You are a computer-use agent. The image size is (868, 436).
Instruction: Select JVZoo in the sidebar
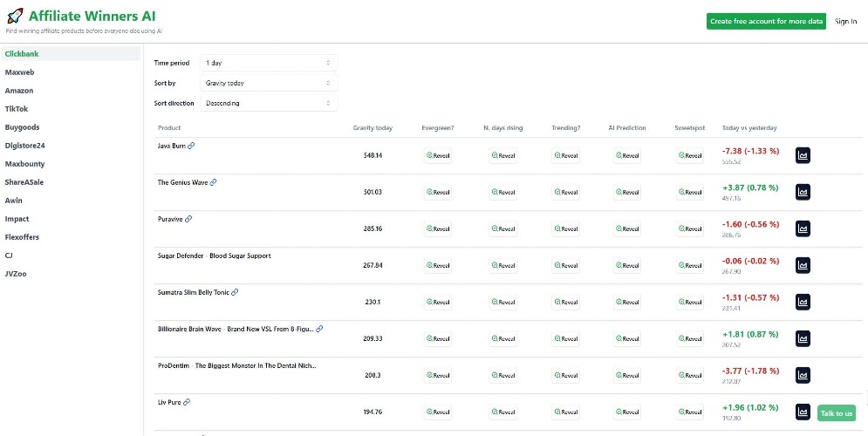[x=16, y=273]
